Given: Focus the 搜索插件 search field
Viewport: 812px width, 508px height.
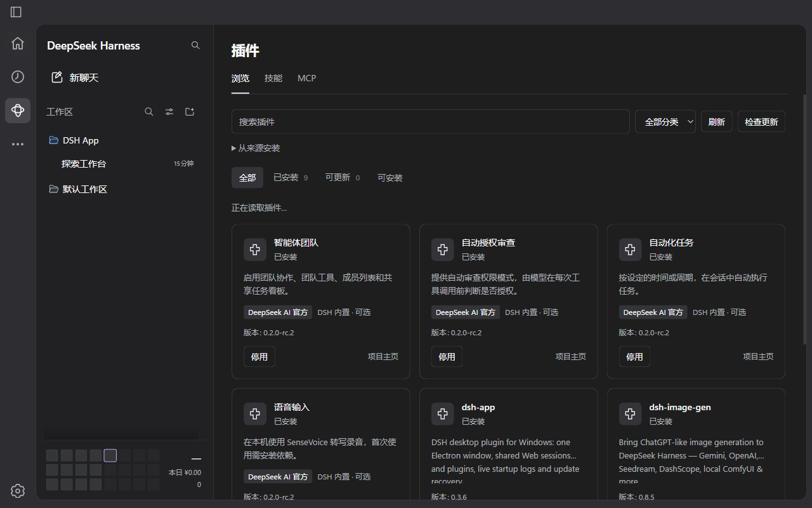Looking at the screenshot, I should pyautogui.click(x=431, y=122).
